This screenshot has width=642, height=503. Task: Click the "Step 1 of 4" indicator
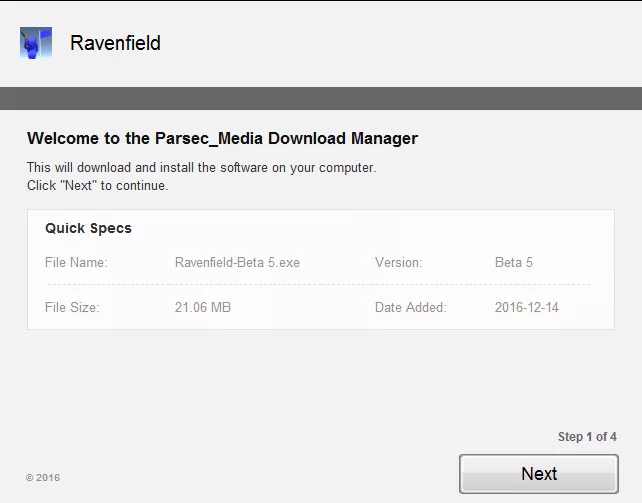(x=587, y=437)
